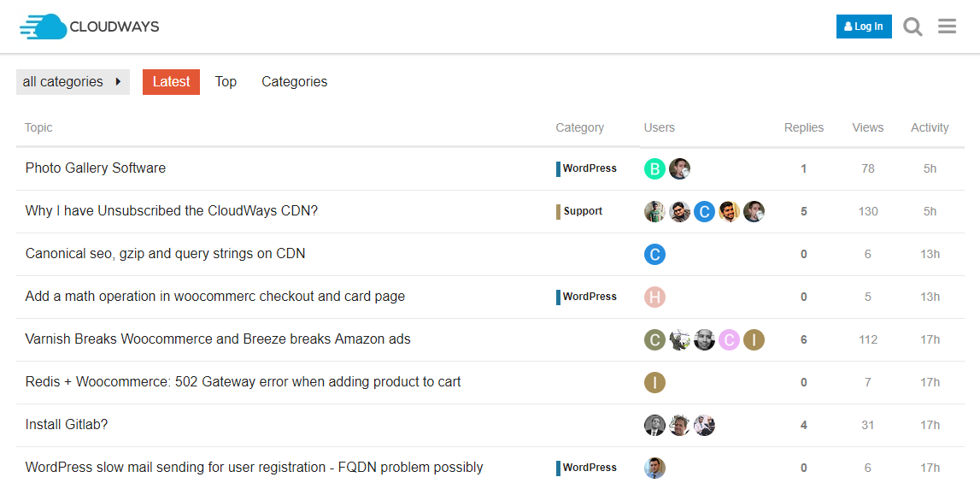The image size is (980, 489).
Task: Switch to the Top tab
Action: pos(226,82)
